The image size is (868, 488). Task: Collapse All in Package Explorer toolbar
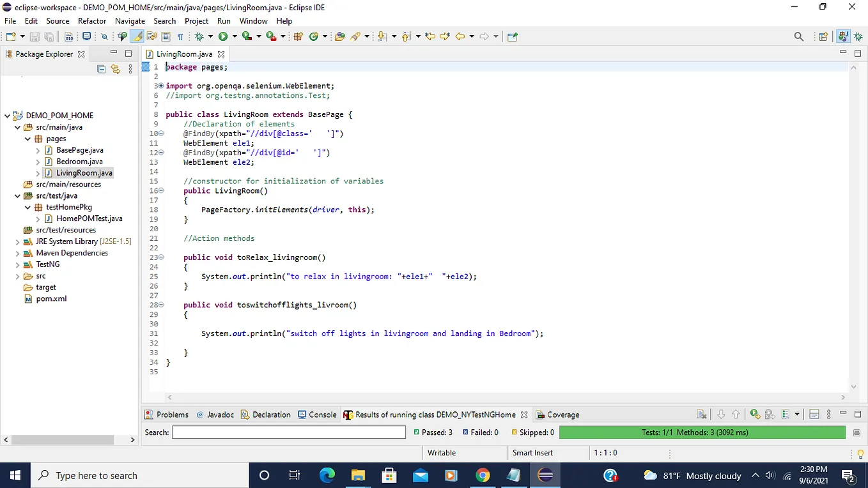tap(101, 69)
